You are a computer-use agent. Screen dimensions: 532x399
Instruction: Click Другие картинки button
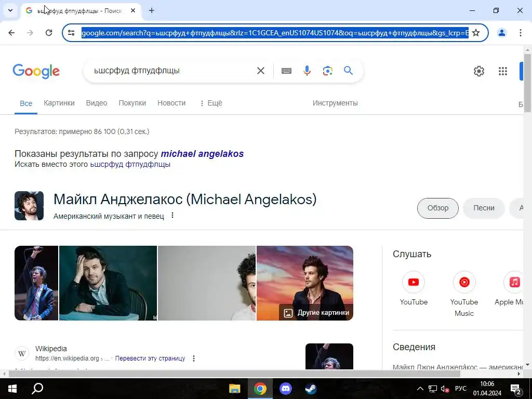tap(316, 312)
